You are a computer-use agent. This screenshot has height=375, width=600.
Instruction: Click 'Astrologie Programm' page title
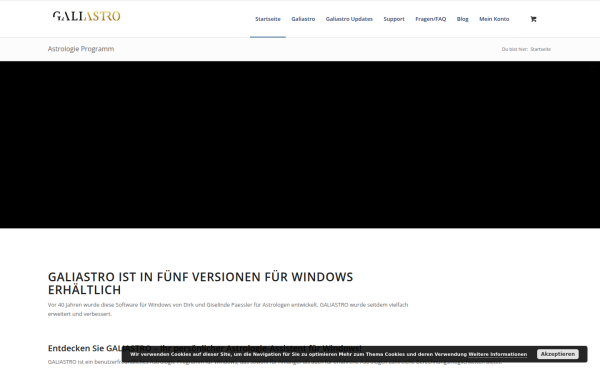coord(81,49)
